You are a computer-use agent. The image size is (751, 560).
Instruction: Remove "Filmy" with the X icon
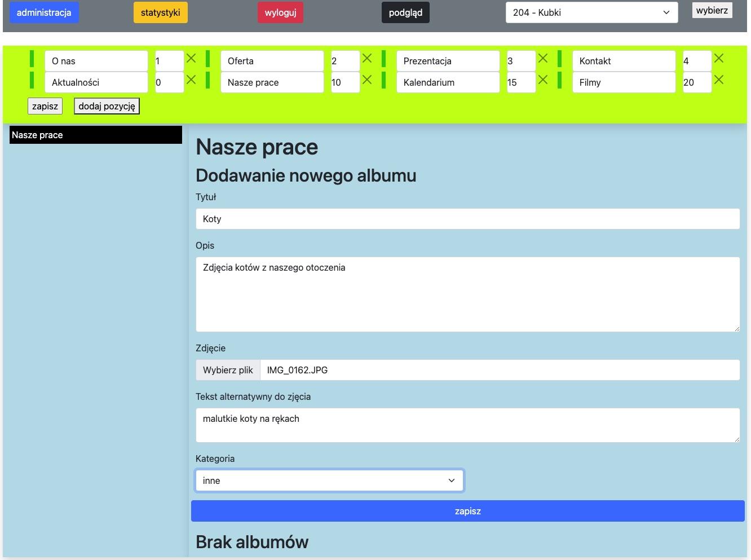pos(719,80)
